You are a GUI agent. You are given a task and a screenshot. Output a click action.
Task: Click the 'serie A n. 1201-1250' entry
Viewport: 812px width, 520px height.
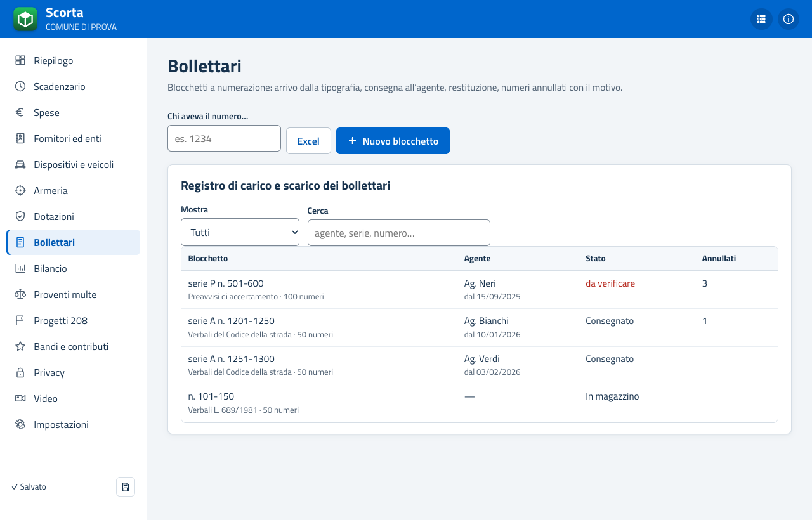(232, 321)
